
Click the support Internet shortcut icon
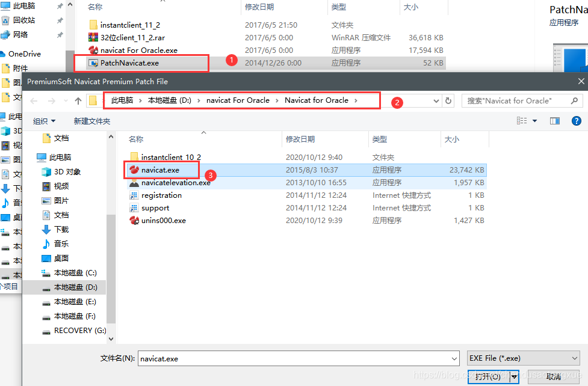134,208
